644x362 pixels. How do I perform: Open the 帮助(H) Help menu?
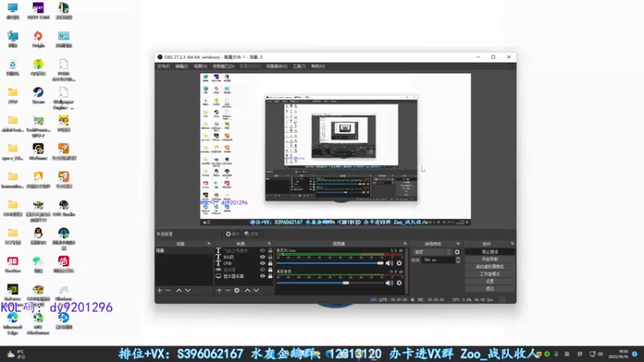tap(318, 66)
